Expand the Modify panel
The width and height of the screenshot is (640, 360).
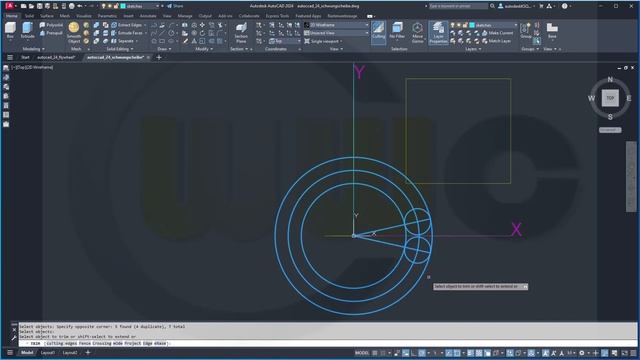point(204,49)
